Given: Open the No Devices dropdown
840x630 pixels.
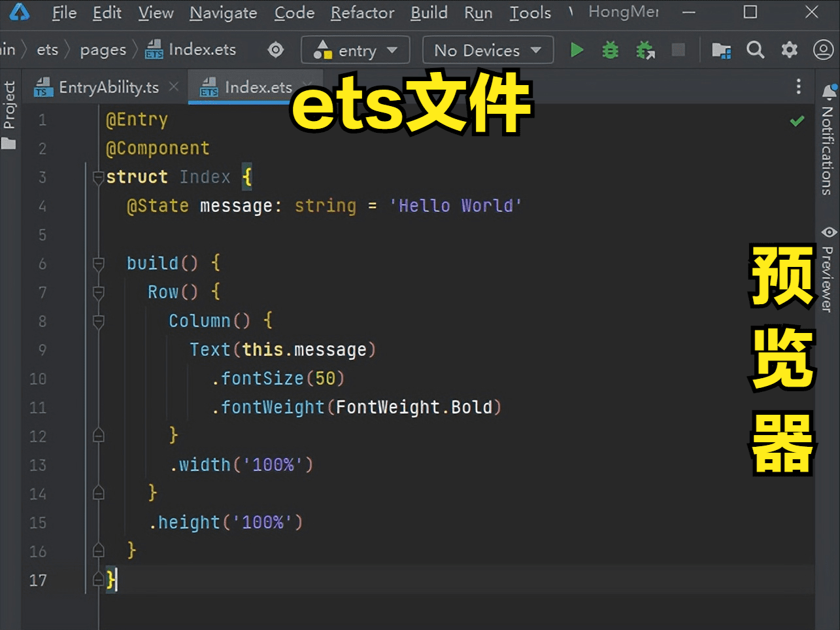Looking at the screenshot, I should 488,50.
